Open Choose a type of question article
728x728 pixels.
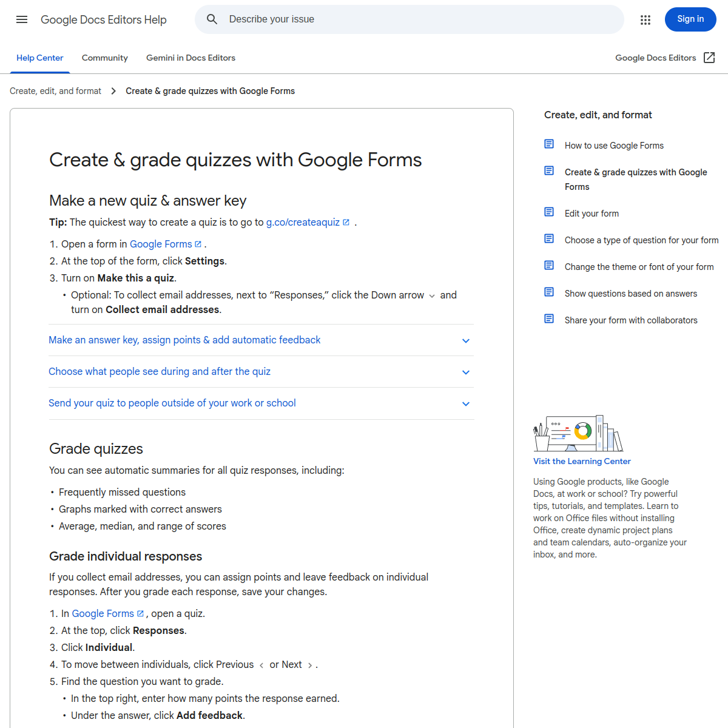coord(641,240)
